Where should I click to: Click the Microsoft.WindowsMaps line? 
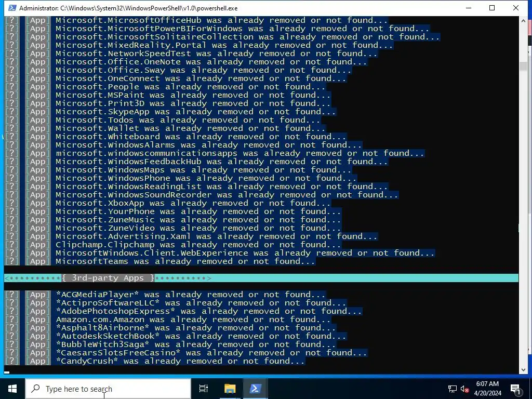[x=178, y=170]
